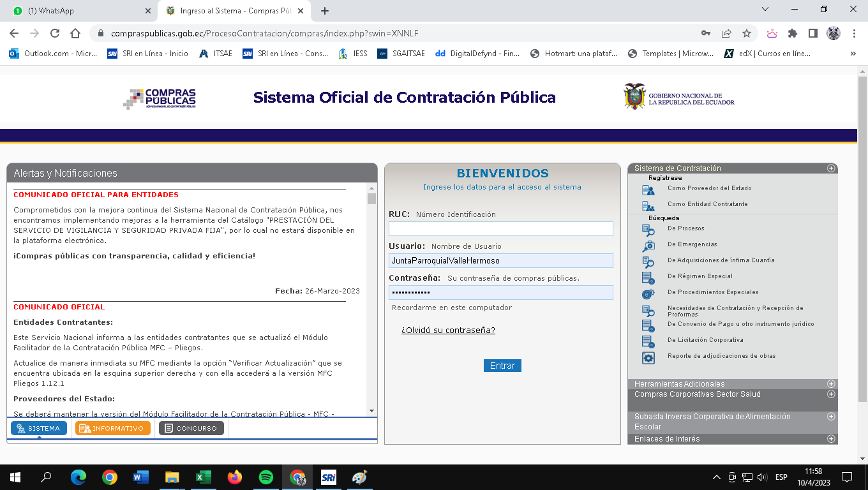Click the Como Proveedor del Estado icon
The height and width of the screenshot is (490, 868).
pos(648,189)
